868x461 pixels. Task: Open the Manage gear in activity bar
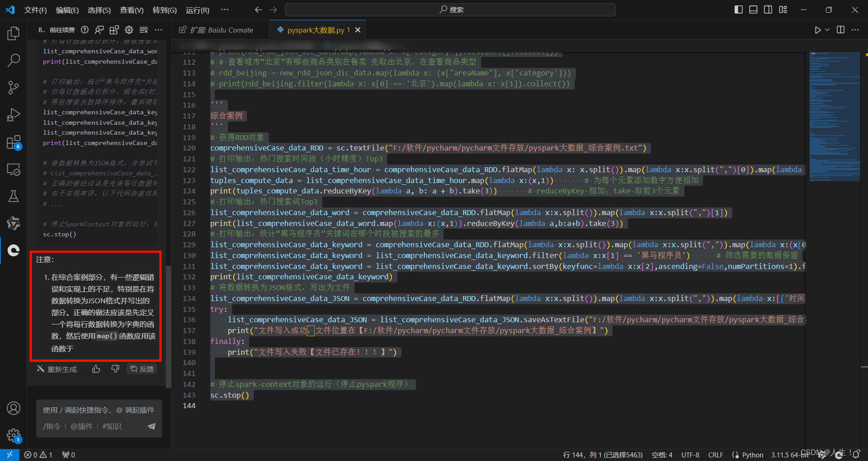click(14, 436)
